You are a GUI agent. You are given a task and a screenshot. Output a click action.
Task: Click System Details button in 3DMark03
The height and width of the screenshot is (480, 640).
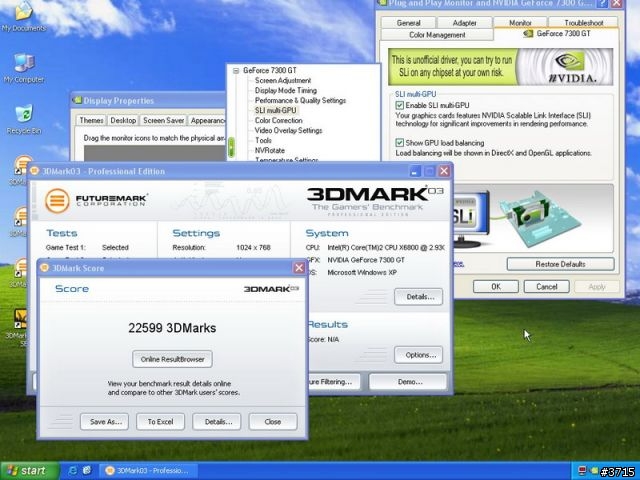418,297
